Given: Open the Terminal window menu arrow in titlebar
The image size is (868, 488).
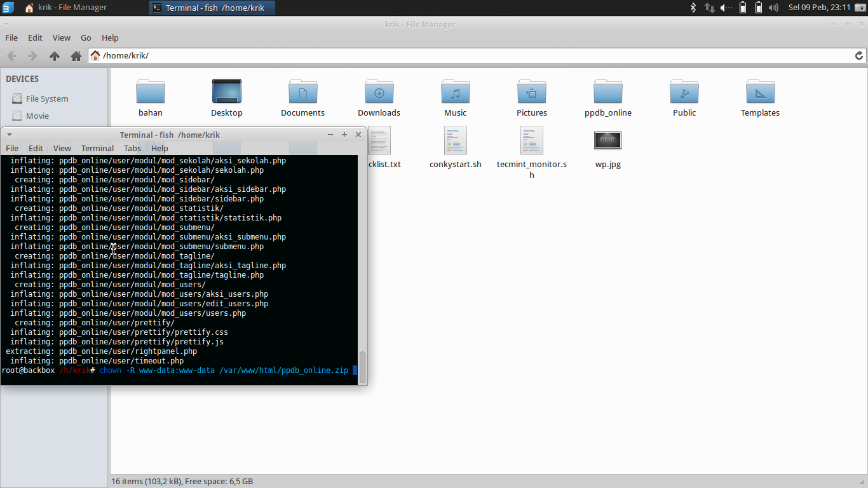Looking at the screenshot, I should click(10, 135).
